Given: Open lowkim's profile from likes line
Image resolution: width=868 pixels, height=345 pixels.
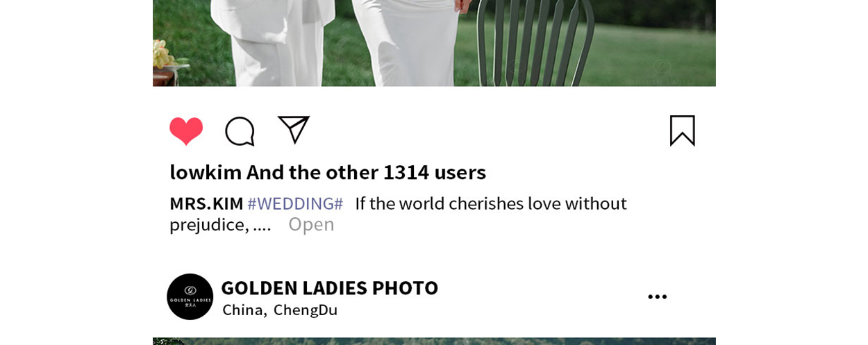Looking at the screenshot, I should [x=206, y=171].
